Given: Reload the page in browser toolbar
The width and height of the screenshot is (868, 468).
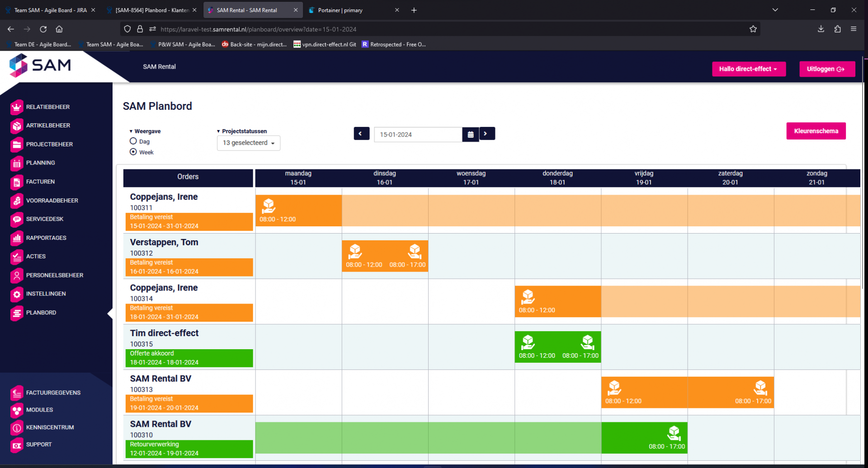Looking at the screenshot, I should 43,29.
